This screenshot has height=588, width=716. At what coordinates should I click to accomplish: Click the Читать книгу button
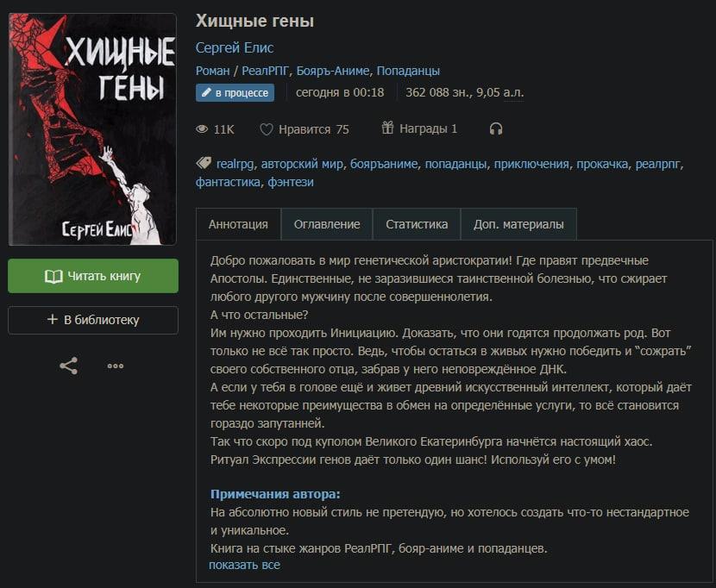coord(93,276)
